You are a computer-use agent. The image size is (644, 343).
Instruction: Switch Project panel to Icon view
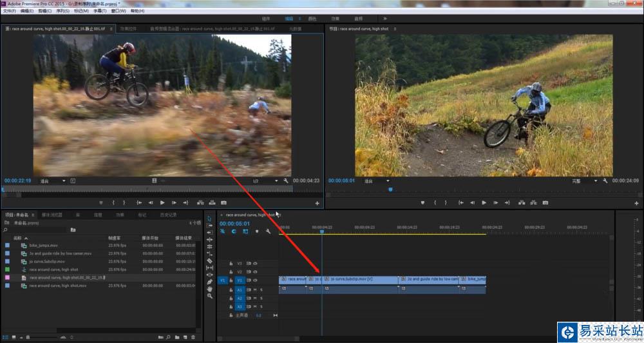14,337
